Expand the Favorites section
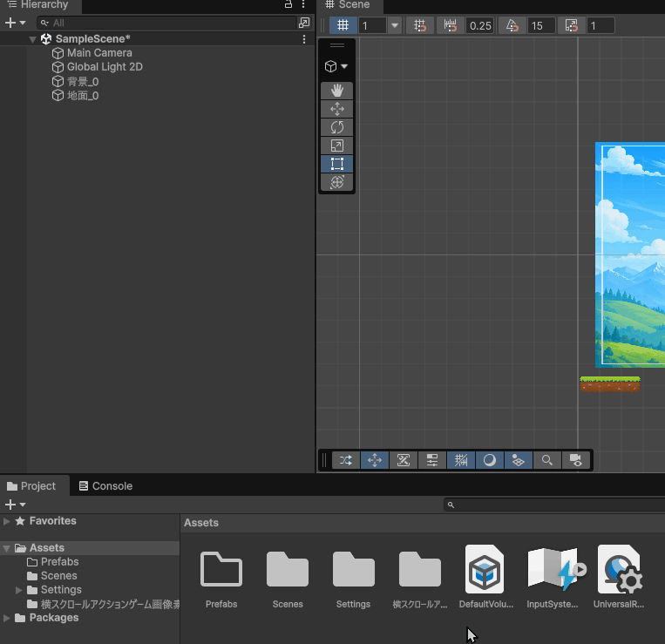665x644 pixels. (x=6, y=521)
